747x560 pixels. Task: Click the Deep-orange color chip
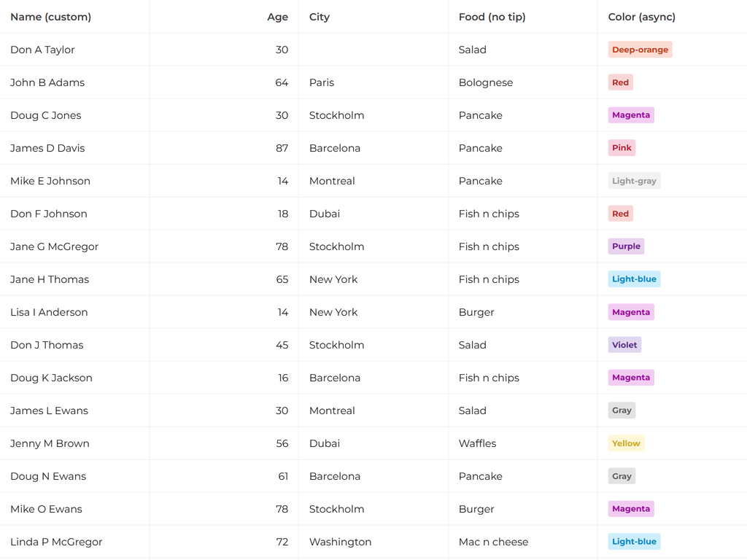[640, 50]
